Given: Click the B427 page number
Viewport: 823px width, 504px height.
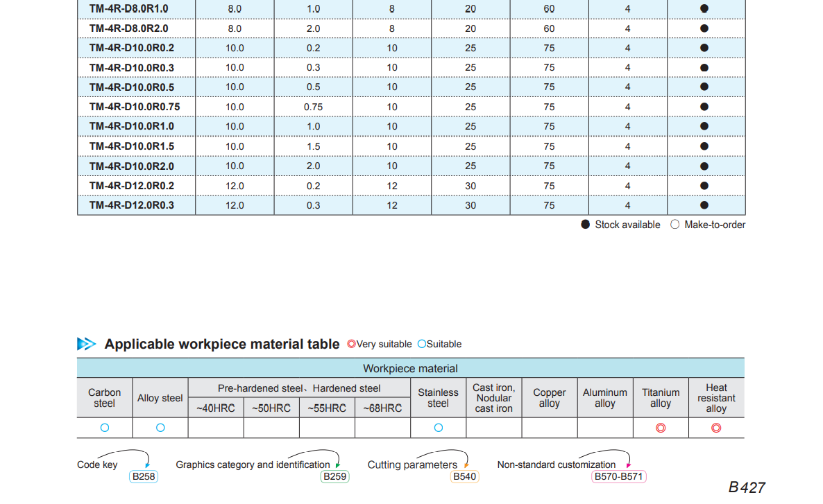Looking at the screenshot, I should coord(747,487).
